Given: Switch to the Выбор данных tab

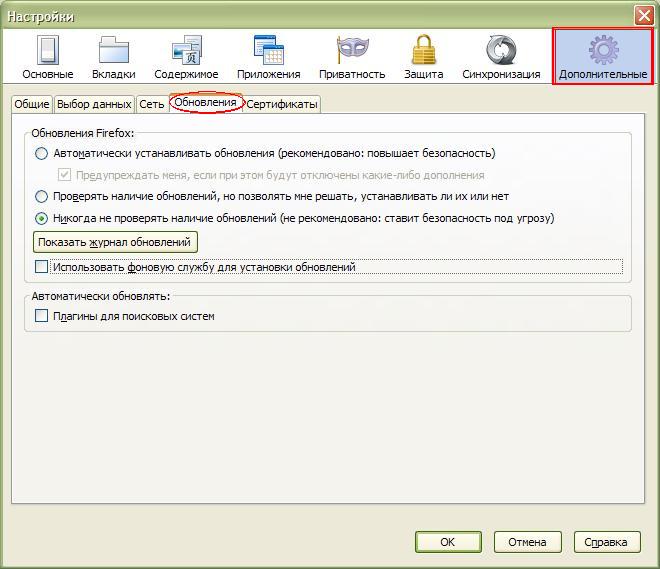Looking at the screenshot, I should tap(94, 104).
